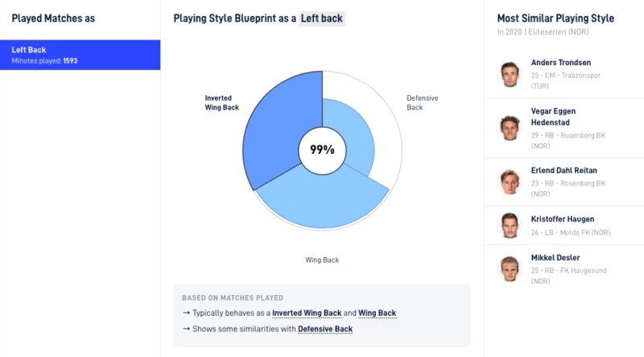
Task: Click Kristoffer Haugen's avatar photo
Action: coord(510,226)
